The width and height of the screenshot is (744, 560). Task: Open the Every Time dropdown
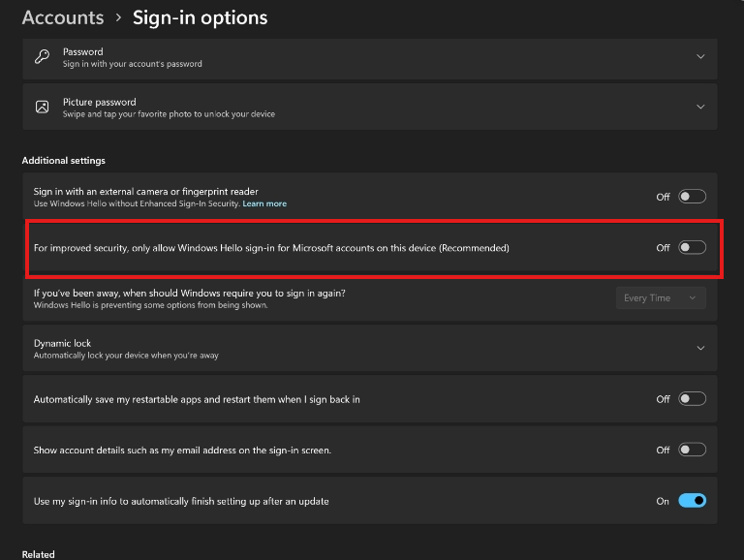[x=661, y=298]
